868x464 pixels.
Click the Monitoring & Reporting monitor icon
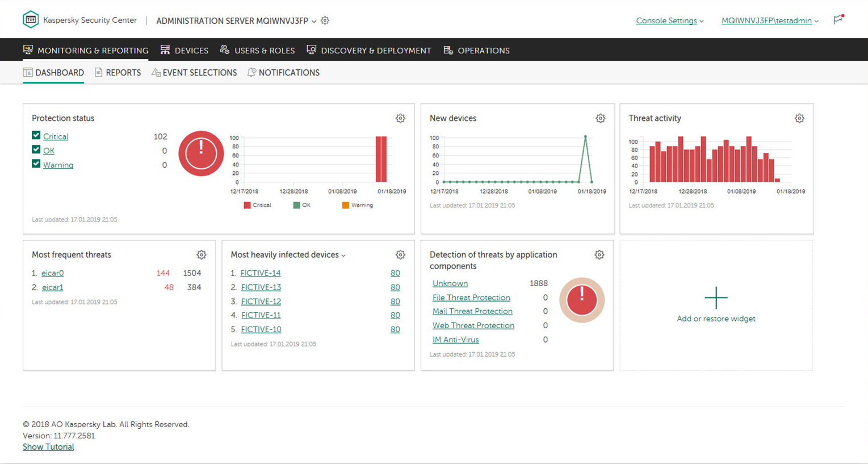tap(28, 50)
